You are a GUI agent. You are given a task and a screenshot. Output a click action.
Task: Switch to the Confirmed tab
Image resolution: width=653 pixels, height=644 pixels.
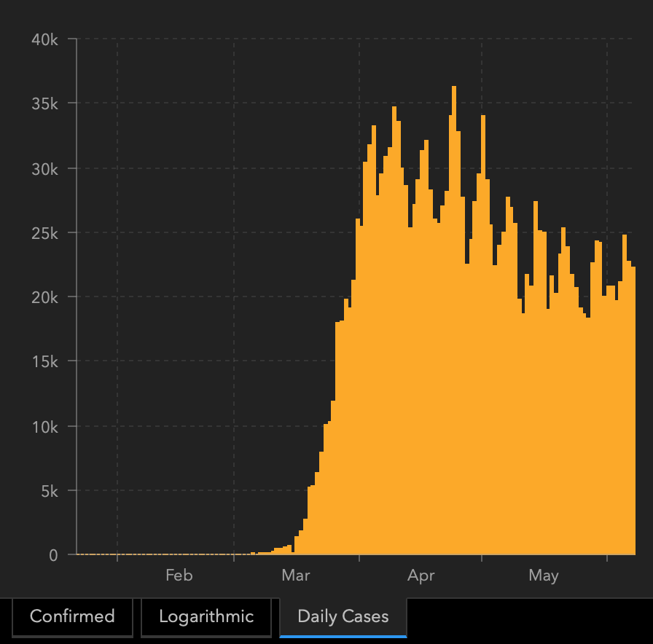pyautogui.click(x=72, y=617)
